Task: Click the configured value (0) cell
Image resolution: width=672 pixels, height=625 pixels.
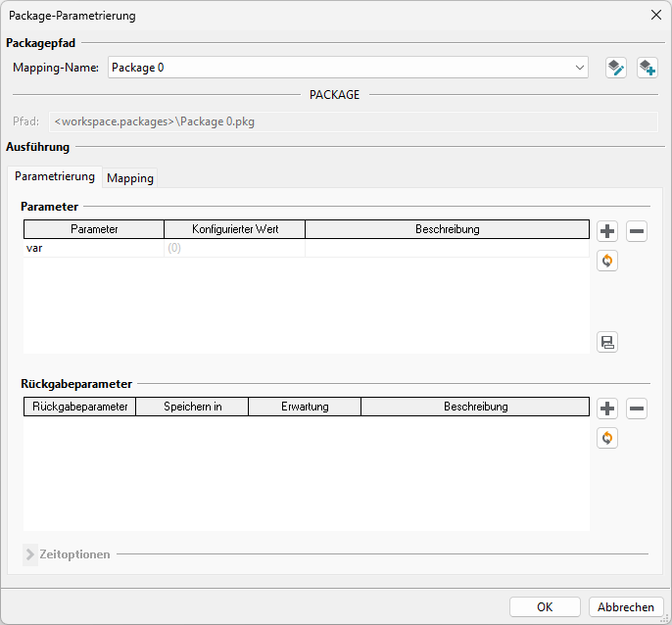Action: coord(234,248)
